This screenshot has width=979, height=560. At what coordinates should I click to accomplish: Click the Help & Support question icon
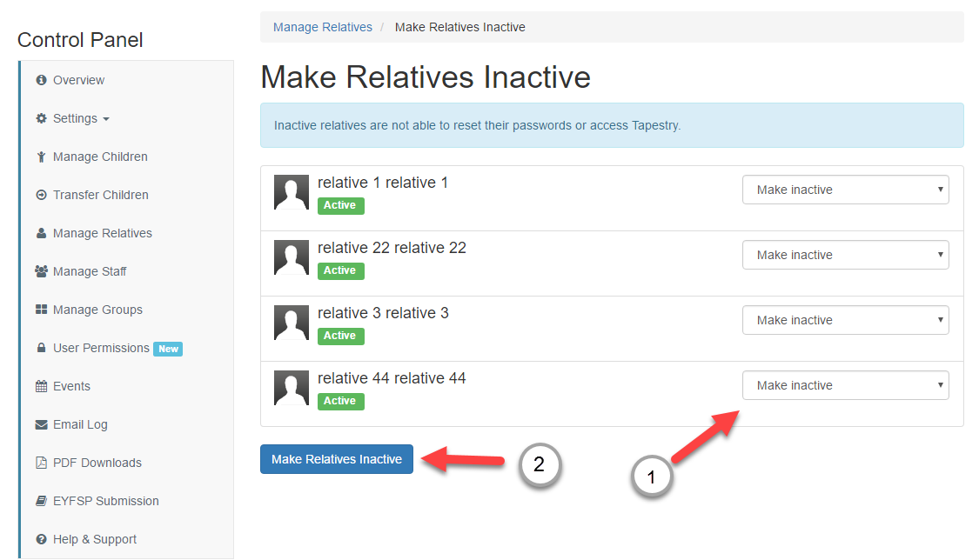(x=41, y=539)
